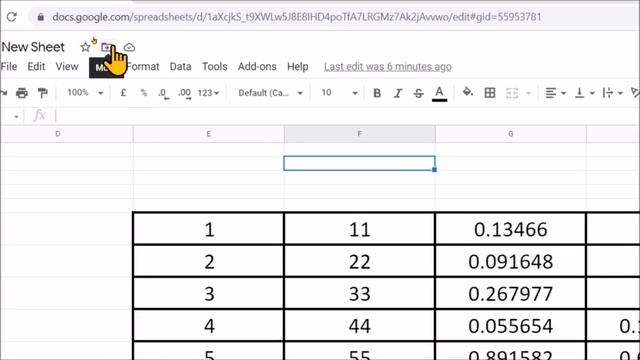Increase decimal places
The width and height of the screenshot is (640, 360).
click(184, 93)
